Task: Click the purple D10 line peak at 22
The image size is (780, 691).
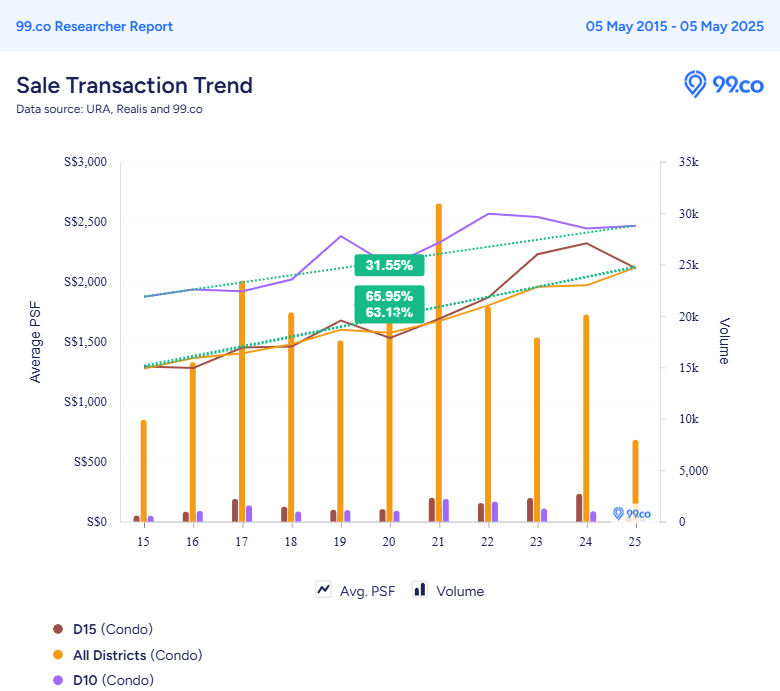Action: 488,214
